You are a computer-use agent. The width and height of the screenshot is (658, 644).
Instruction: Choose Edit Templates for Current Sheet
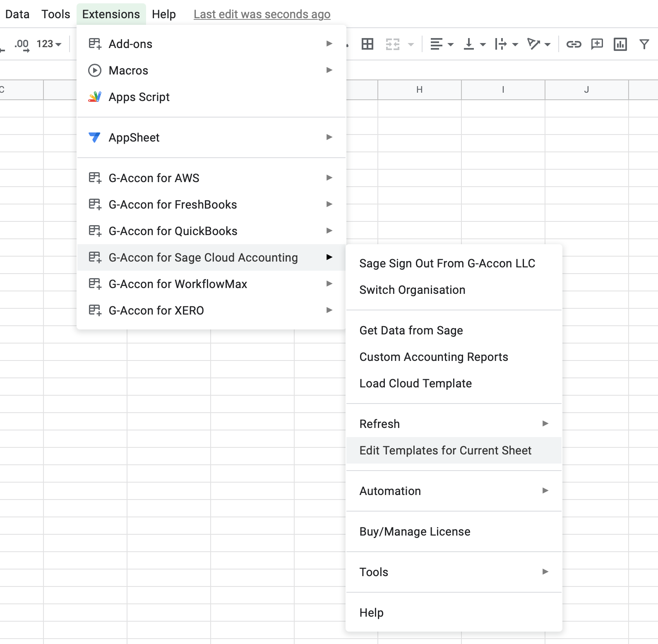coord(454,450)
